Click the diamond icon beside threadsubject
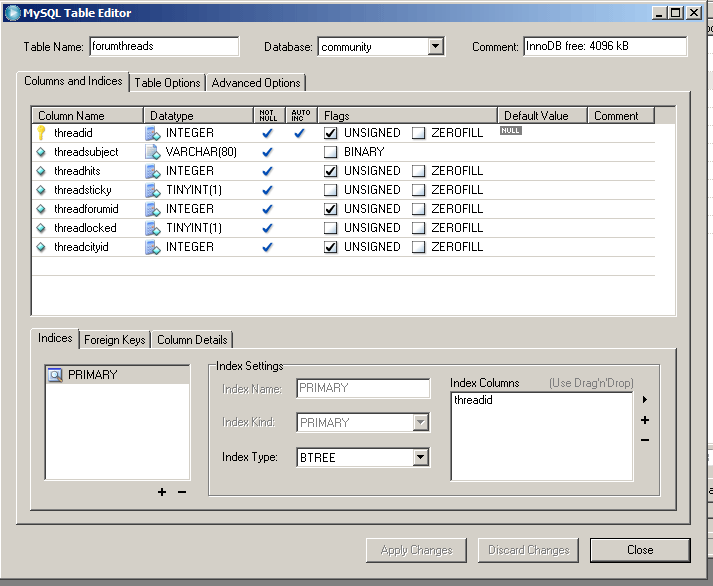 pos(41,152)
